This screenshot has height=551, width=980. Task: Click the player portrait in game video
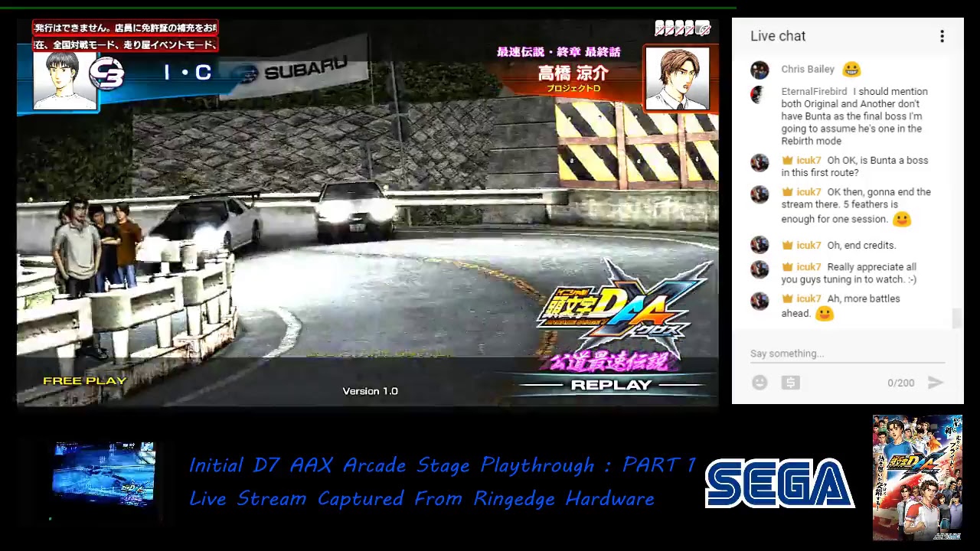coord(64,81)
